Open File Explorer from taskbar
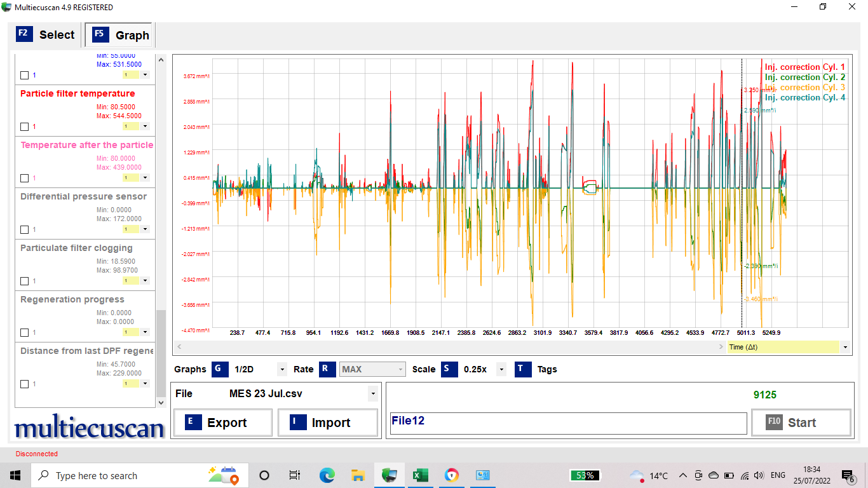The height and width of the screenshot is (488, 868). pyautogui.click(x=358, y=475)
